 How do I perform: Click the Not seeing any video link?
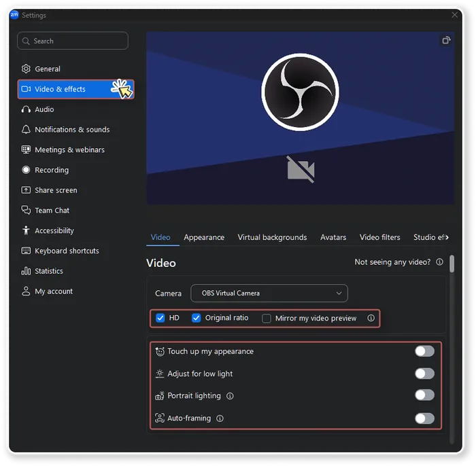[x=392, y=262]
